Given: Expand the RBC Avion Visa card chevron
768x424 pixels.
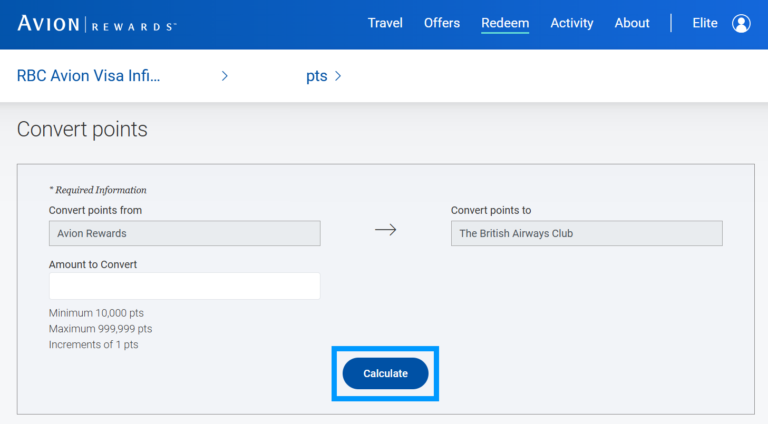Looking at the screenshot, I should (224, 76).
